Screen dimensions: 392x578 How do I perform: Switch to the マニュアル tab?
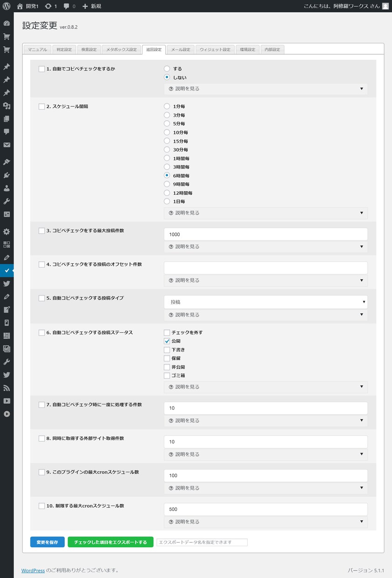pos(37,49)
